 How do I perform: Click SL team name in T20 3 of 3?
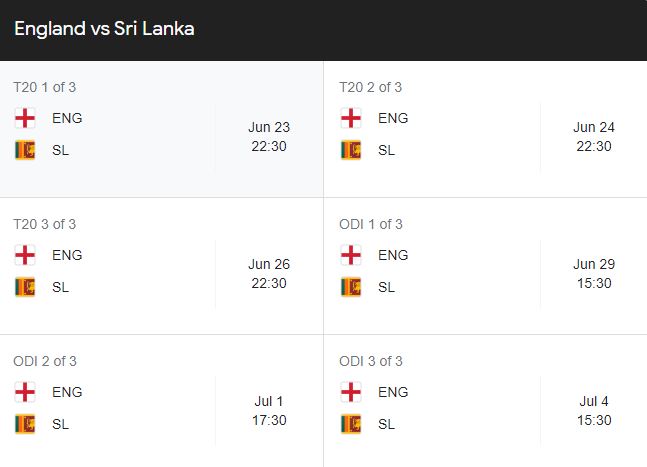click(60, 287)
